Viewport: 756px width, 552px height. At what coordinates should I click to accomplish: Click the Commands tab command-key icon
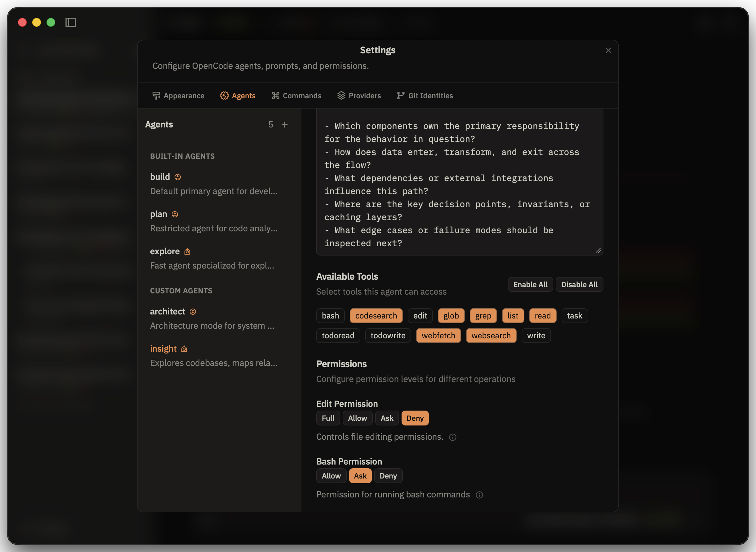(x=276, y=96)
